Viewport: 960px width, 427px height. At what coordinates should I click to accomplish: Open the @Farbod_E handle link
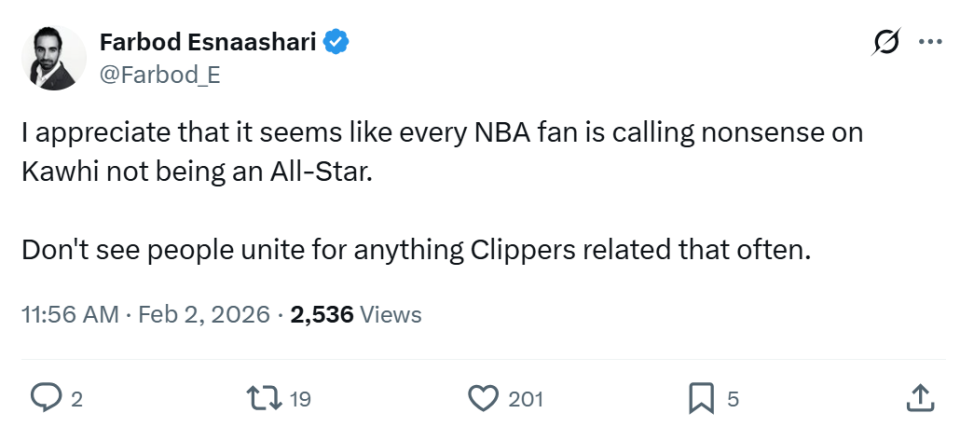coord(160,73)
